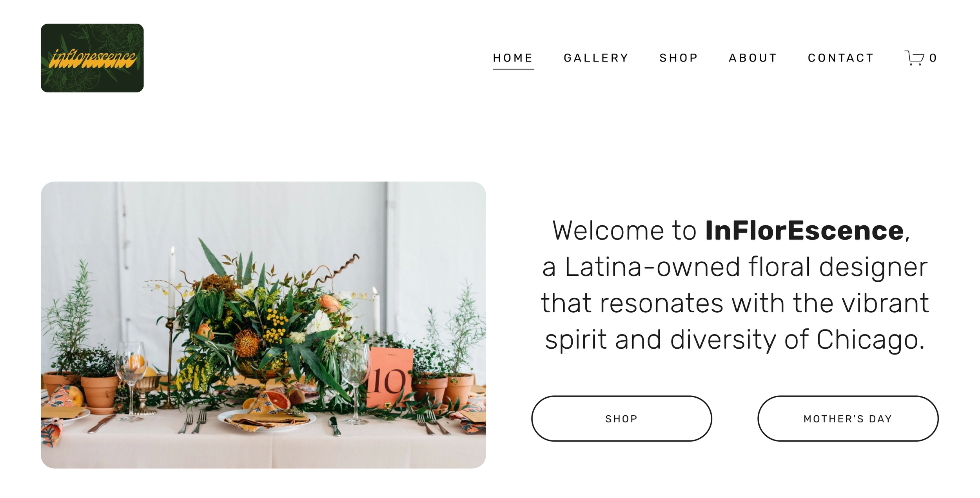Click the coral table number 10 card
980x498 pixels.
[389, 378]
